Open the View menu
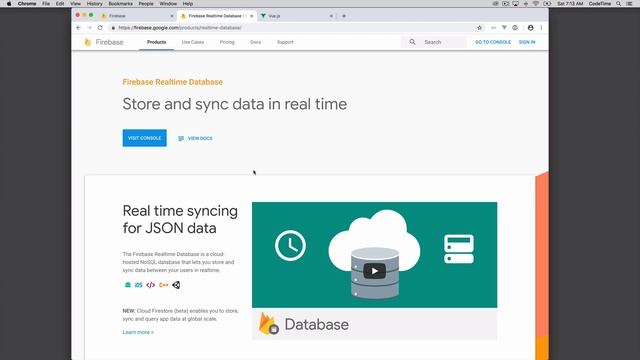Viewport: 640px width, 360px height. click(x=76, y=4)
